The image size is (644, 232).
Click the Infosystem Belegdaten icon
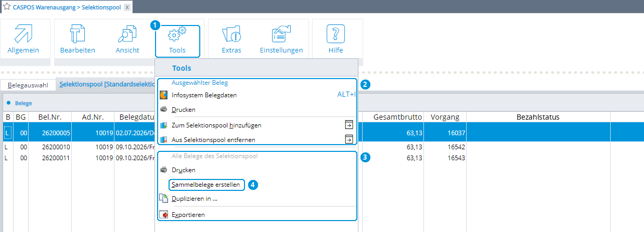point(163,95)
